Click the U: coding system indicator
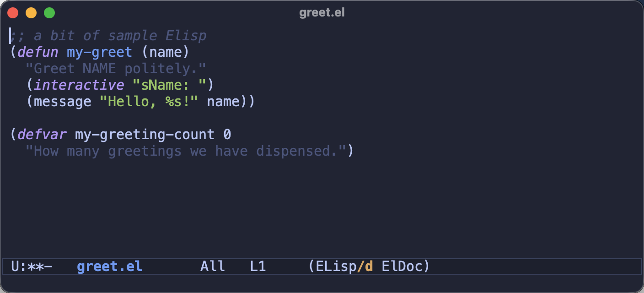This screenshot has width=644, height=293. click(x=19, y=266)
